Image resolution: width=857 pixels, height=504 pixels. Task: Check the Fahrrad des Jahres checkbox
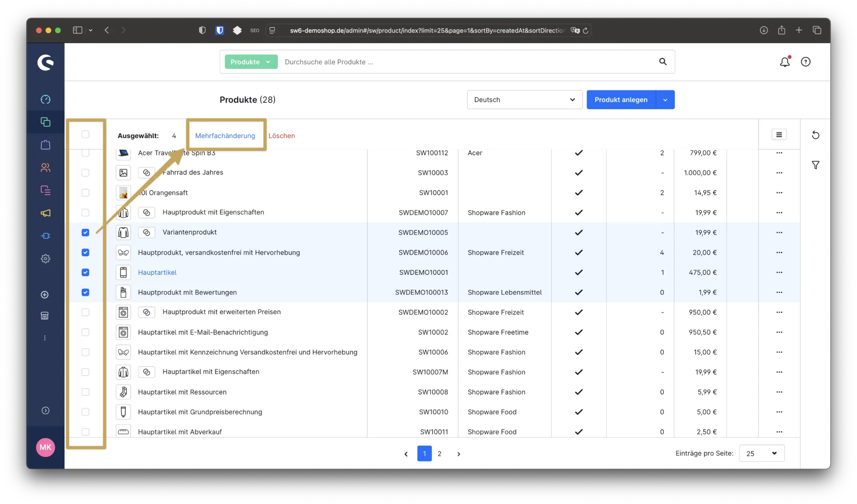pos(85,173)
